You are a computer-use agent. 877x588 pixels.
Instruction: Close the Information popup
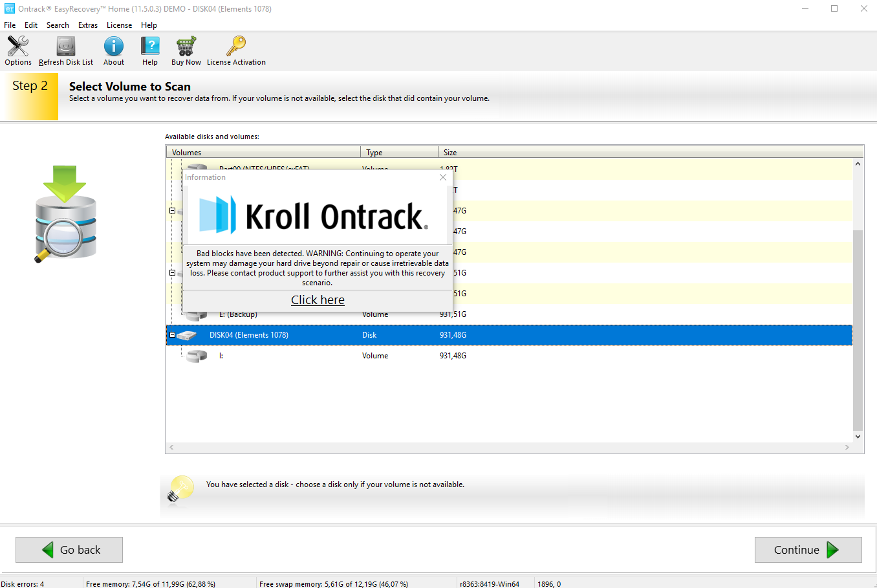pyautogui.click(x=443, y=177)
